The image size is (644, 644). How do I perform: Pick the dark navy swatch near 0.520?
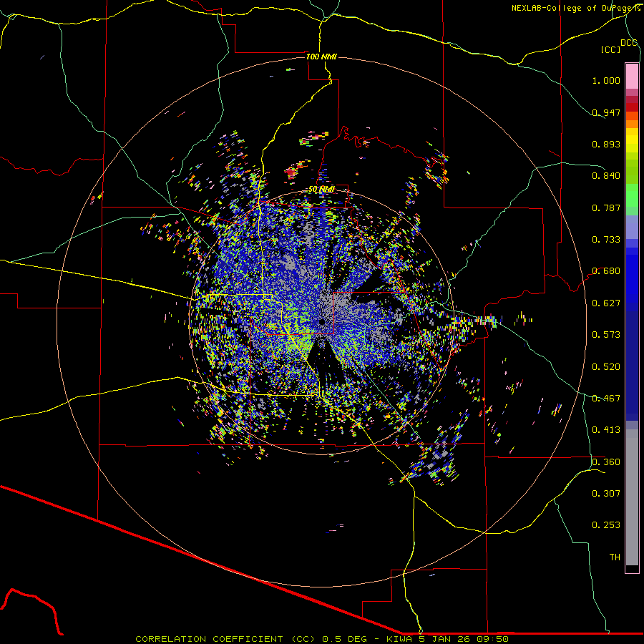[632, 366]
